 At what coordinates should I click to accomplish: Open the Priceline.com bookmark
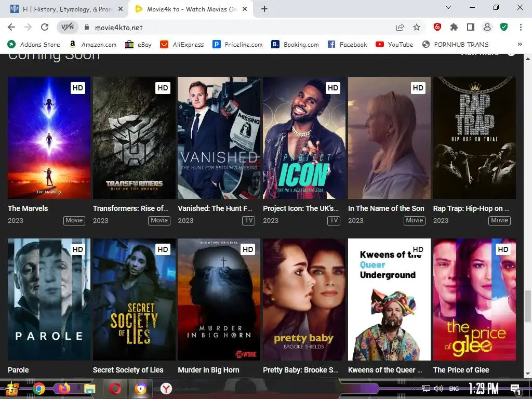(x=237, y=45)
